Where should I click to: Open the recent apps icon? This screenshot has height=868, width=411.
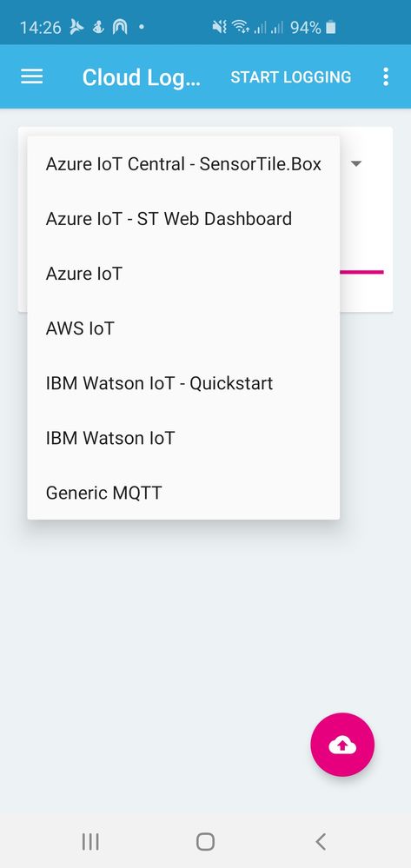point(90,841)
